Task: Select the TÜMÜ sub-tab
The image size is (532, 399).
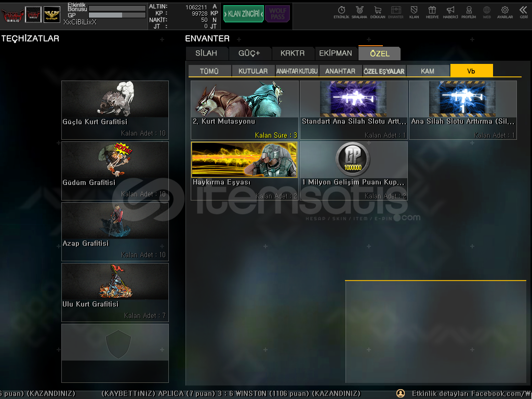Action: click(209, 71)
